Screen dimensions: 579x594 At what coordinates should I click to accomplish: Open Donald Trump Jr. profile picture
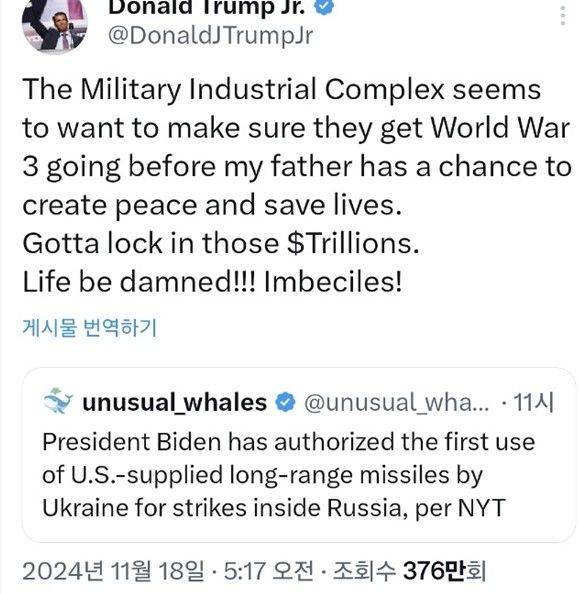(55, 25)
